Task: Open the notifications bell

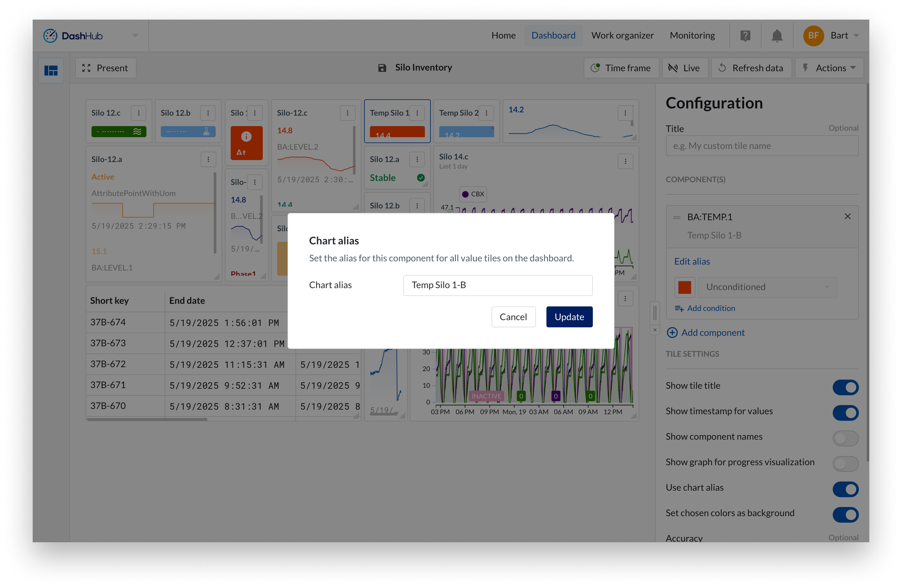Action: pos(777,36)
